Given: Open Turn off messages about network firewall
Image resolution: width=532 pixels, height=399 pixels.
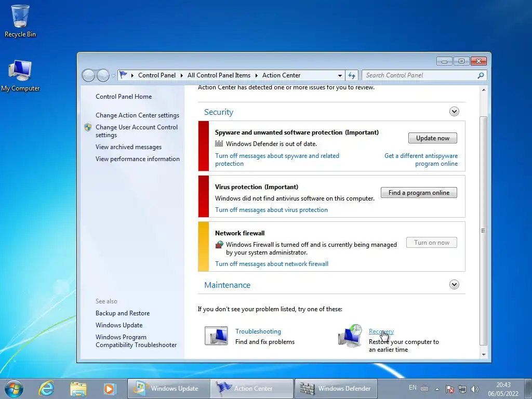Looking at the screenshot, I should 272,263.
